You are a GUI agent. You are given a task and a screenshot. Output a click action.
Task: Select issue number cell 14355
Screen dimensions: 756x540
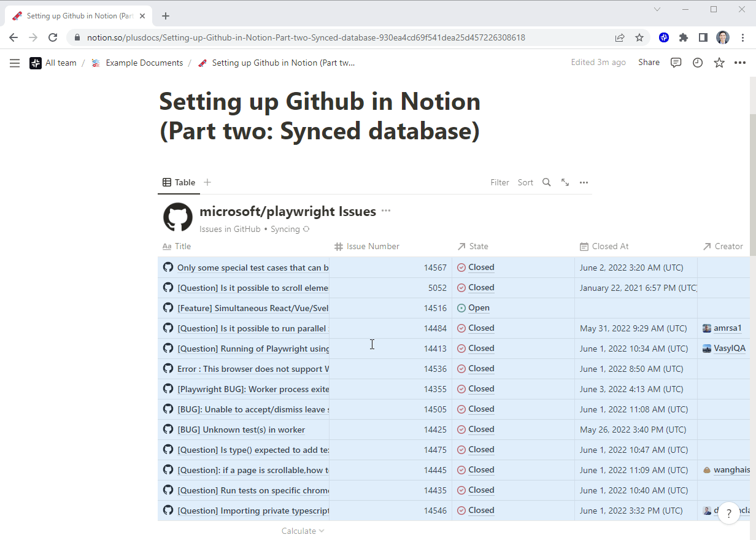(391, 389)
